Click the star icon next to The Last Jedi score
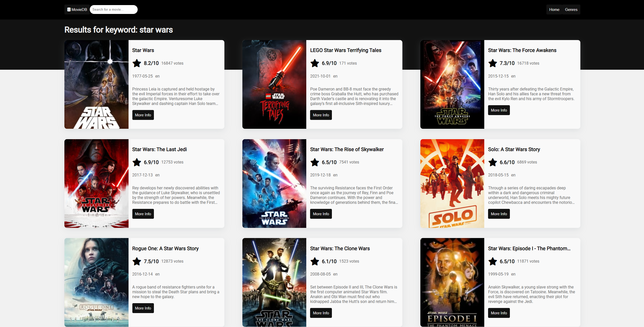This screenshot has width=644, height=327. [x=137, y=162]
